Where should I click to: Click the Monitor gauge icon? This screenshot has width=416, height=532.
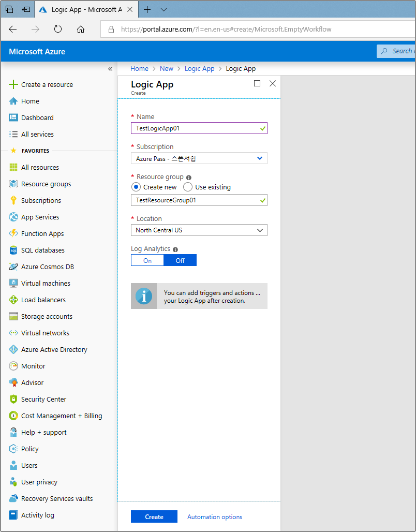point(13,366)
